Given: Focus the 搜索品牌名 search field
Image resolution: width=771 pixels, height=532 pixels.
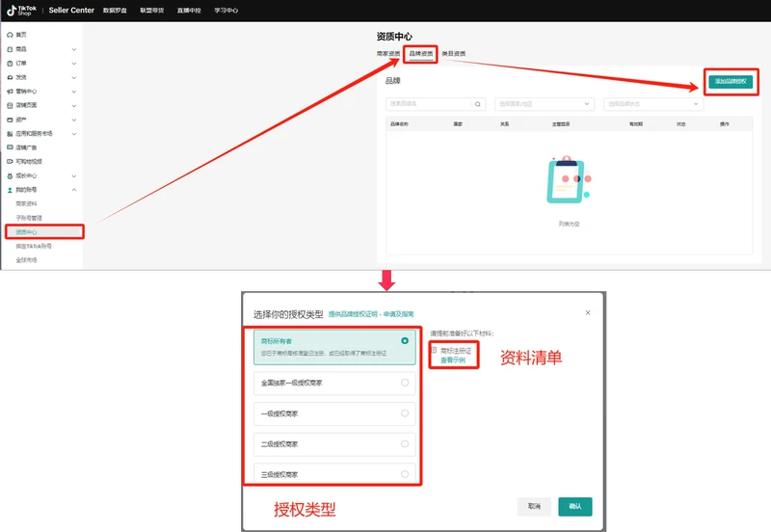Looking at the screenshot, I should coord(429,103).
